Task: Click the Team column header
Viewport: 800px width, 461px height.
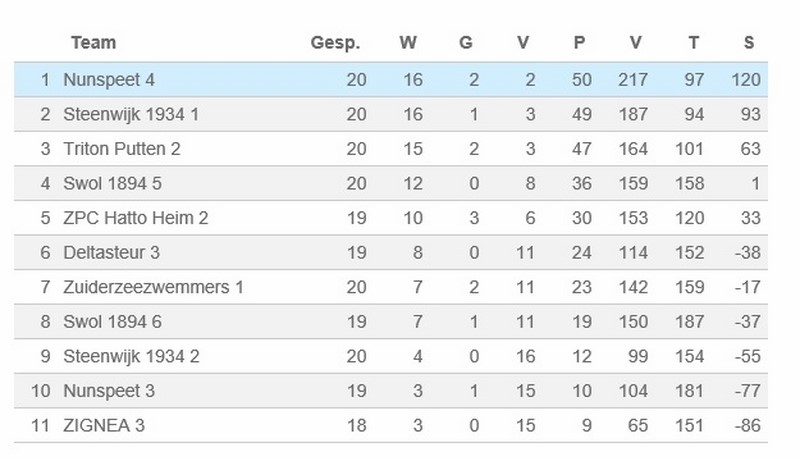Action: pos(93,42)
